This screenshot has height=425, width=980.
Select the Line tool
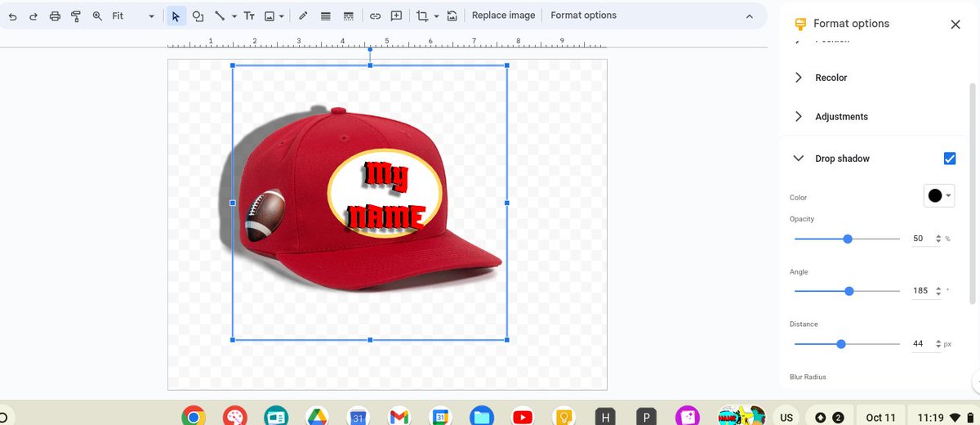coord(219,16)
